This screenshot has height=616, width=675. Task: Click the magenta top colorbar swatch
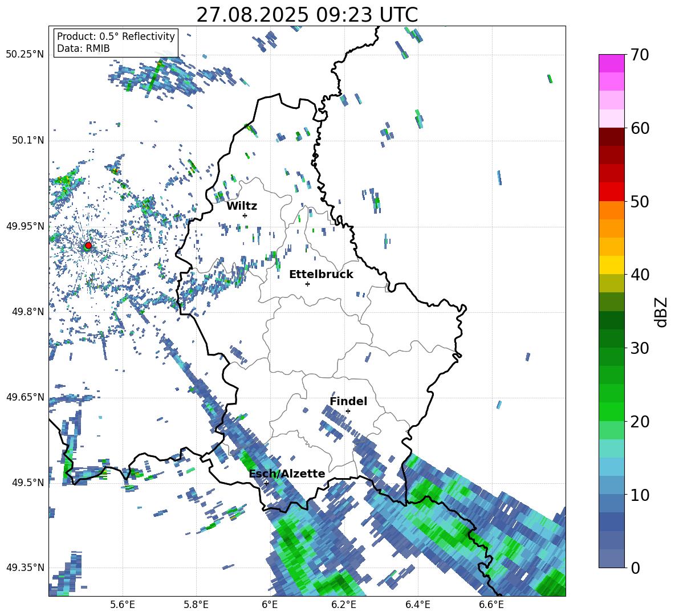point(611,63)
